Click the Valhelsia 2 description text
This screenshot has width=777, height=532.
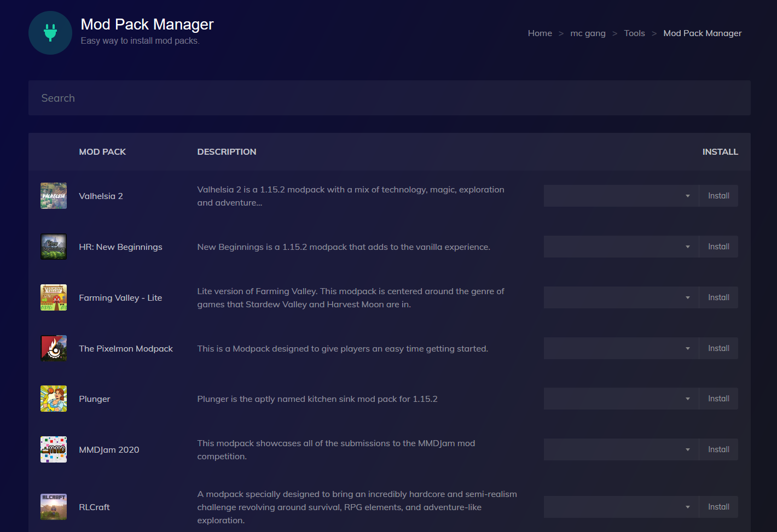pyautogui.click(x=351, y=196)
